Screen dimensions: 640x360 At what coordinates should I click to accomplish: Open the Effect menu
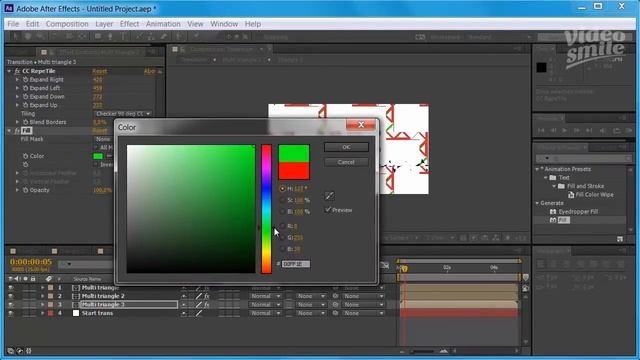coord(129,24)
